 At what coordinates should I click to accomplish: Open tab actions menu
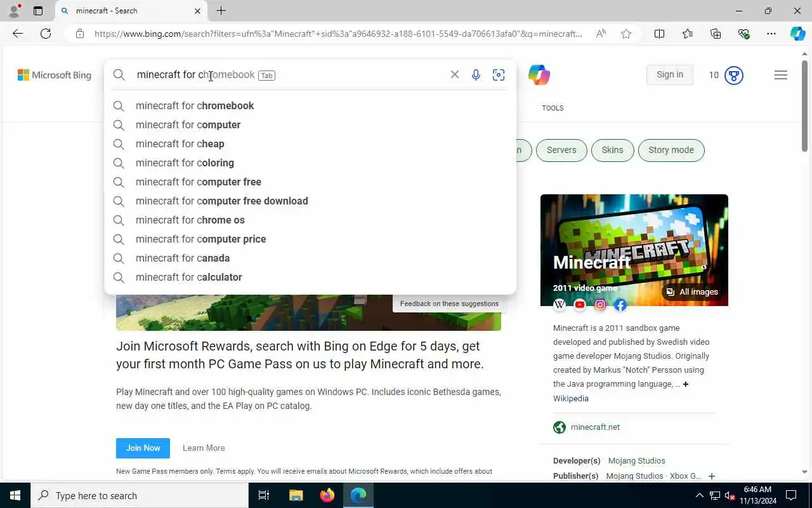[x=38, y=11]
